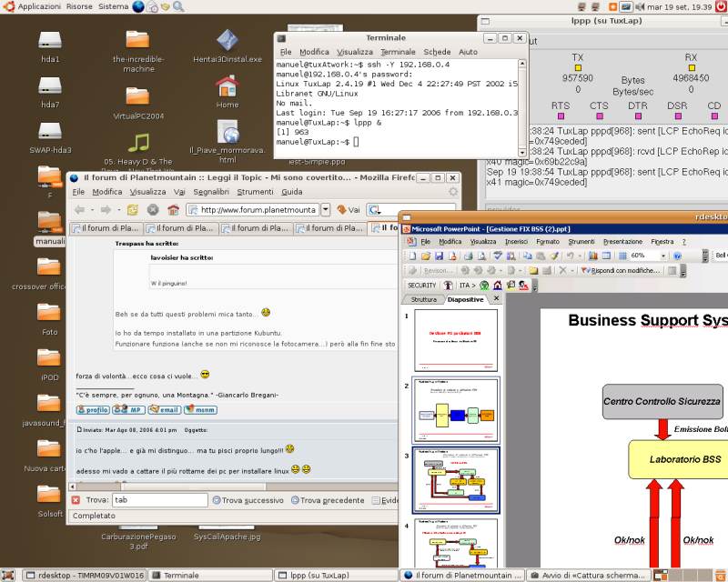Click Trova successivo in find bar
Screen dimensions: 728x582
[248, 500]
